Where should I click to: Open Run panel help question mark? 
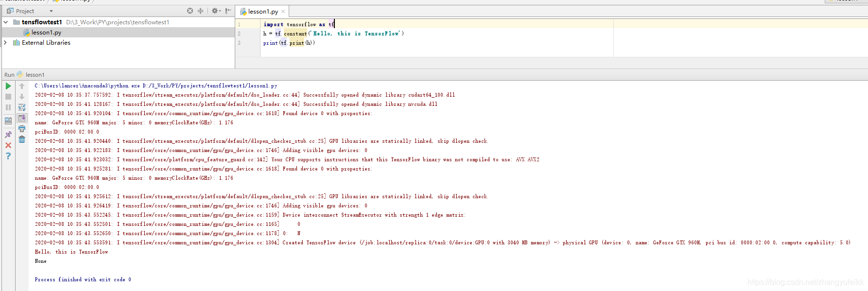[8, 156]
